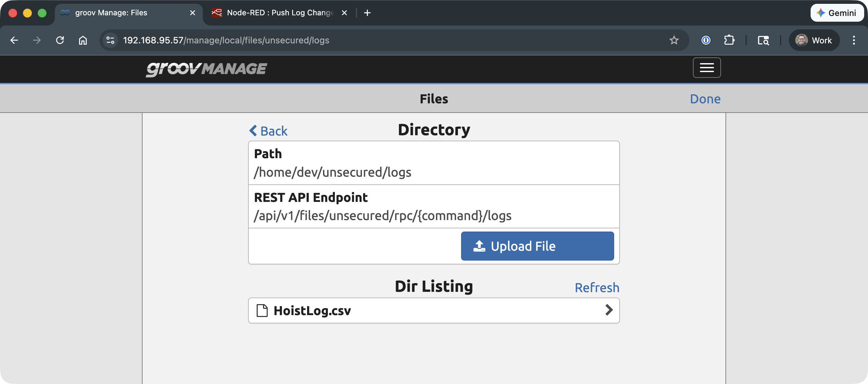Switch to the Node-RED tab

tap(280, 13)
